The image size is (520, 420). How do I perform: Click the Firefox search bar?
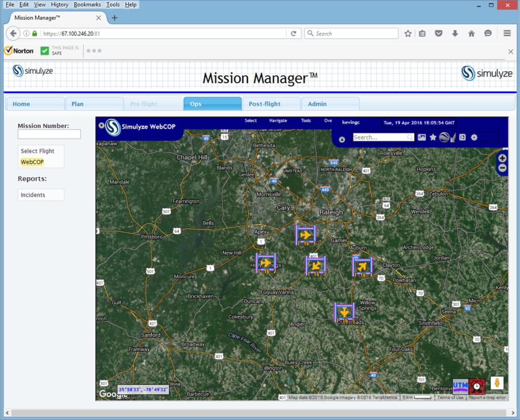pos(351,34)
